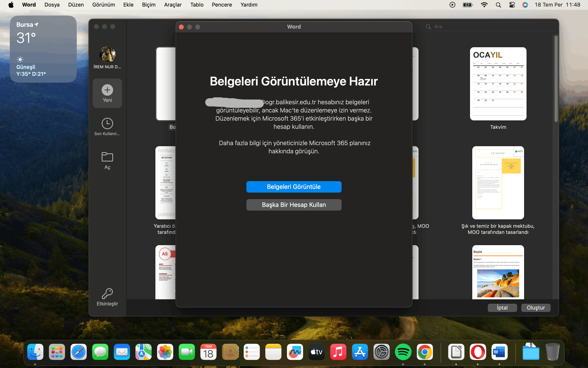This screenshot has height=368, width=588.
Task: Select the Takvim calendar template thumbnail
Action: (x=498, y=84)
